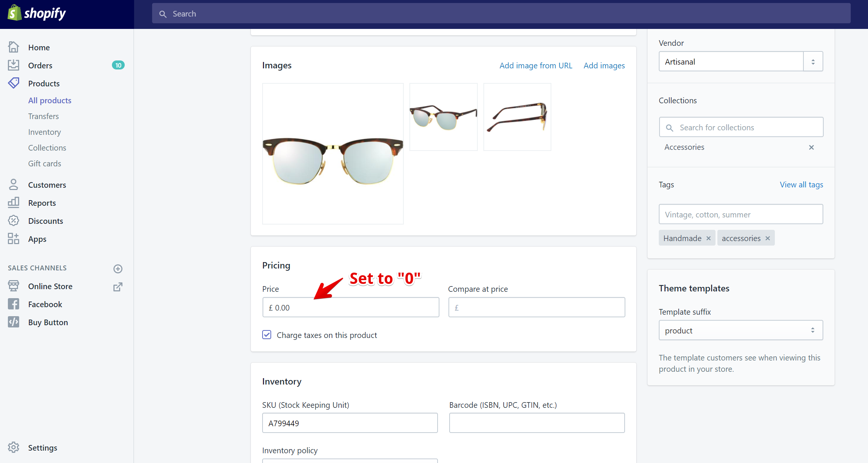The width and height of the screenshot is (868, 463).
Task: Focus the top Search field
Action: (x=501, y=14)
